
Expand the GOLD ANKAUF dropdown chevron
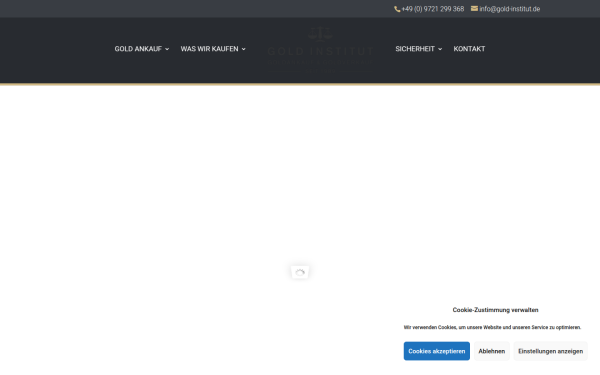167,49
